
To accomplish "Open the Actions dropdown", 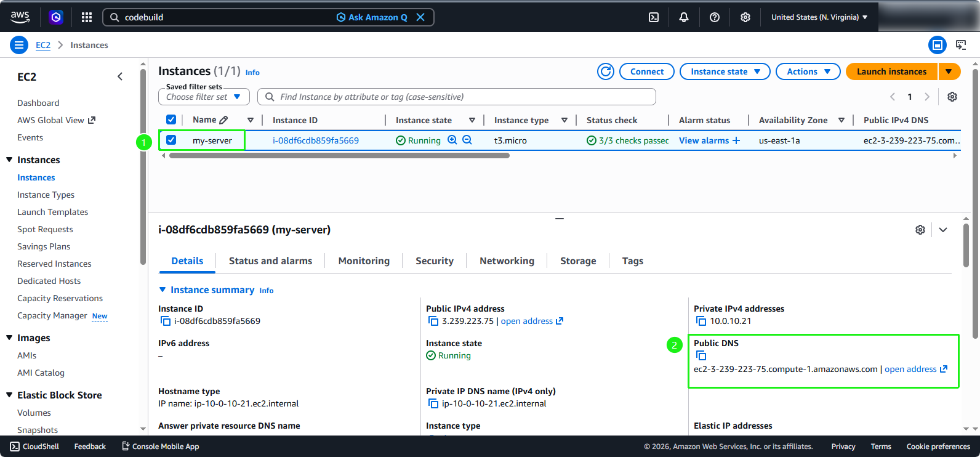I will pyautogui.click(x=808, y=71).
